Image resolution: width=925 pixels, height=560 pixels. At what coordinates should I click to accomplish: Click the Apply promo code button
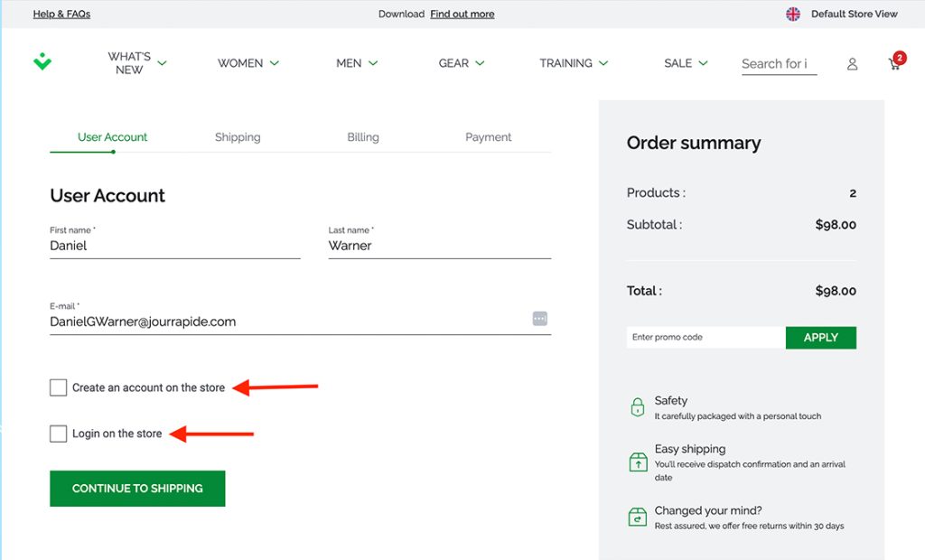820,338
